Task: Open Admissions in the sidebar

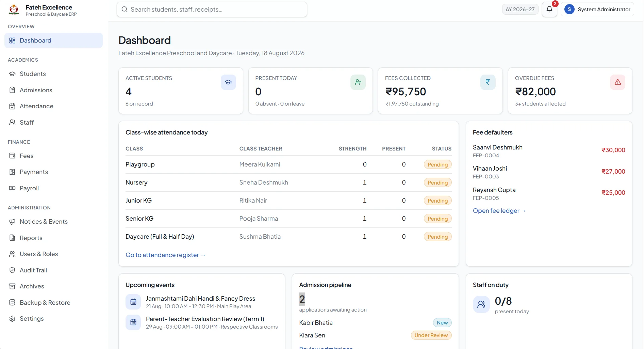Action: tap(53, 90)
